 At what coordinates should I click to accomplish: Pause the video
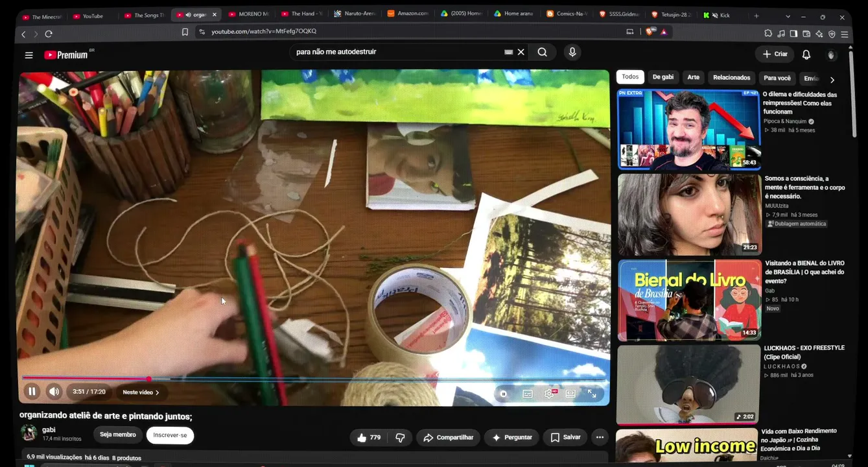coord(32,392)
